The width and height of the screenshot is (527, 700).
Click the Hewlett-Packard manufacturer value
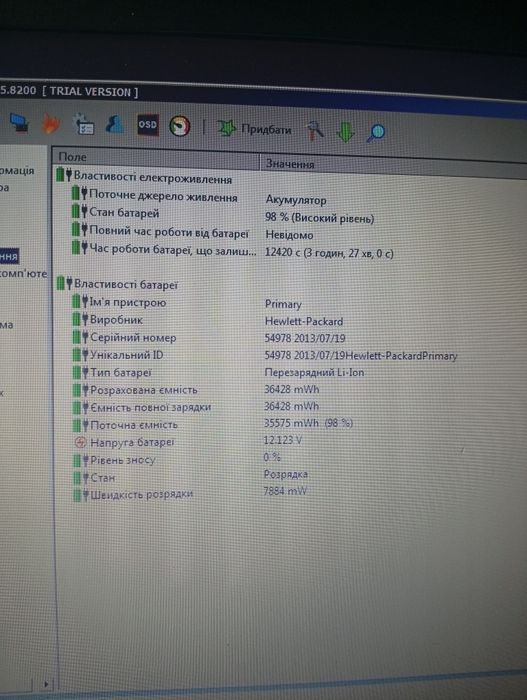304,321
